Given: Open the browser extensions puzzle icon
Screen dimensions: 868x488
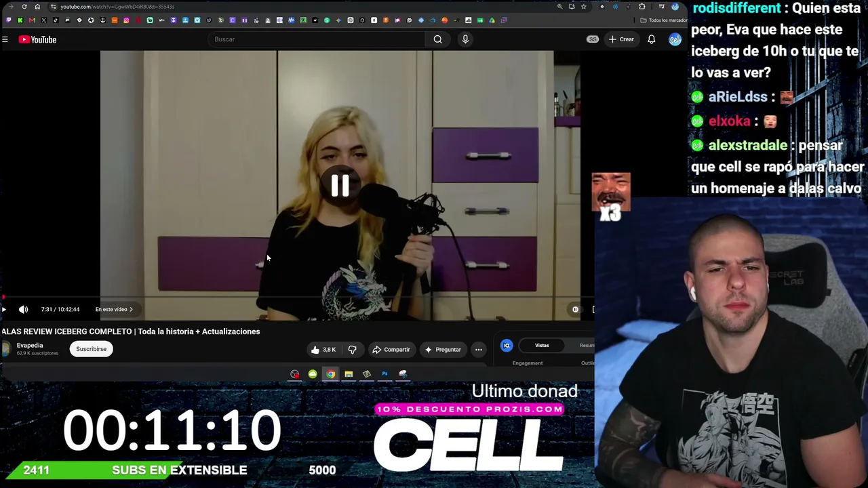Looking at the screenshot, I should (x=642, y=7).
